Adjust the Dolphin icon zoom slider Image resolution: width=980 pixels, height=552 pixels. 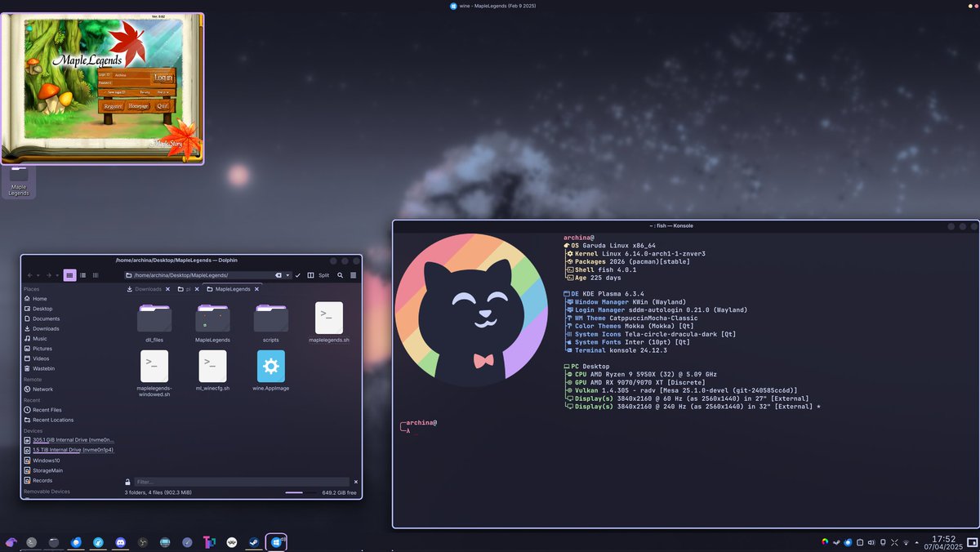click(301, 493)
